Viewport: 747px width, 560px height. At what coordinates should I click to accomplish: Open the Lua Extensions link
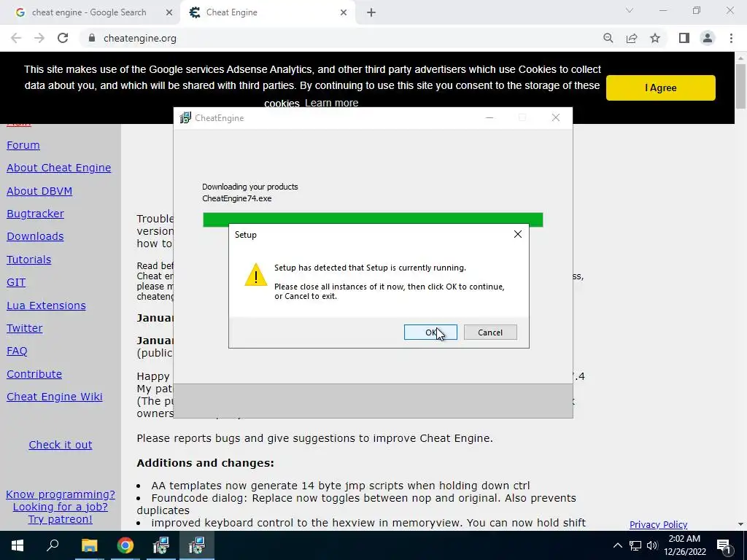(x=46, y=306)
